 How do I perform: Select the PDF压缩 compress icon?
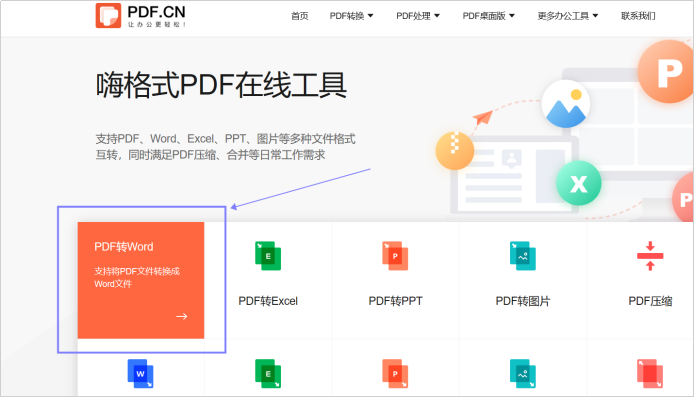[650, 256]
